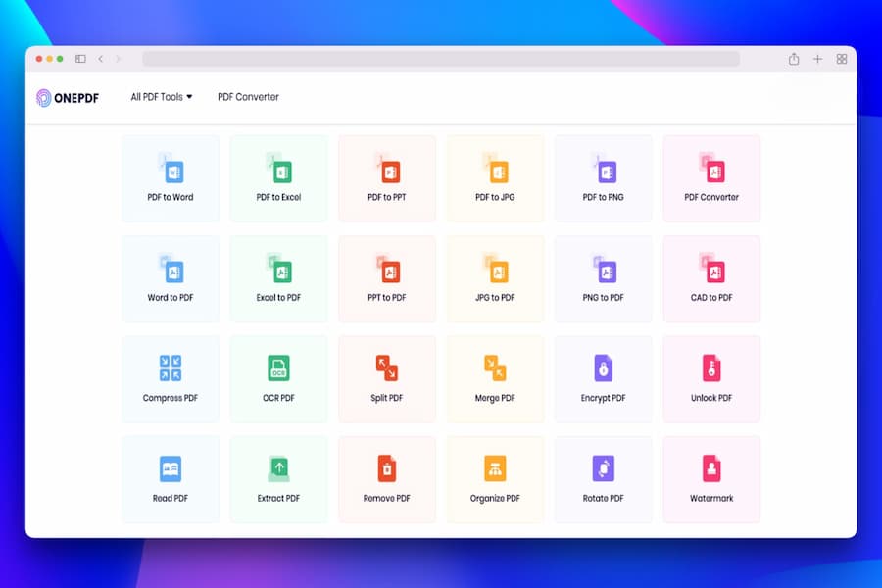The height and width of the screenshot is (588, 882).
Task: Click the "Merge PDF" label
Action: (x=496, y=398)
